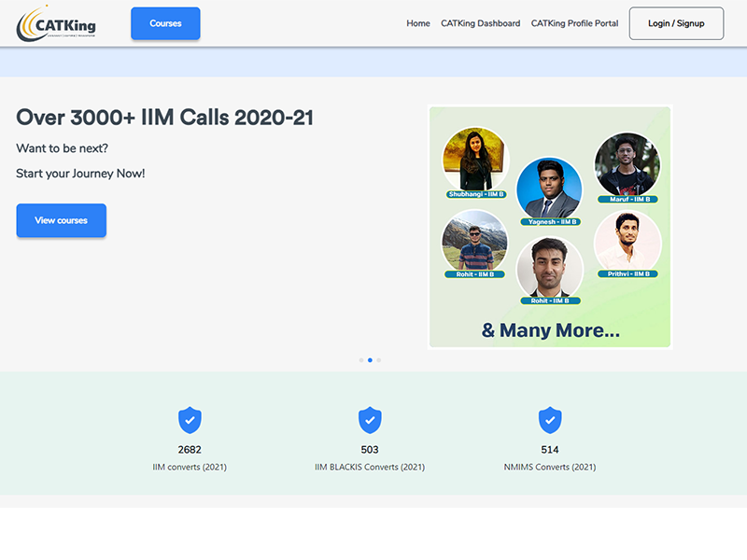Click shield icon above 514
This screenshot has width=747, height=560.
pyautogui.click(x=550, y=420)
